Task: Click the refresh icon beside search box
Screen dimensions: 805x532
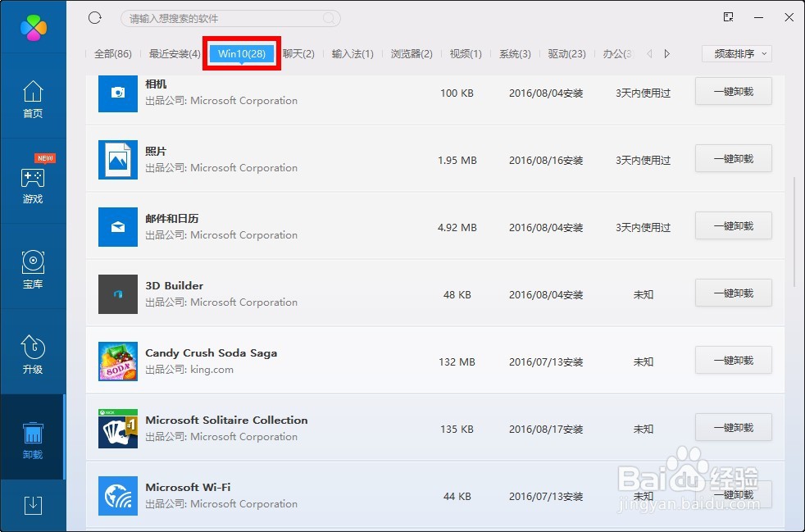Action: click(95, 18)
